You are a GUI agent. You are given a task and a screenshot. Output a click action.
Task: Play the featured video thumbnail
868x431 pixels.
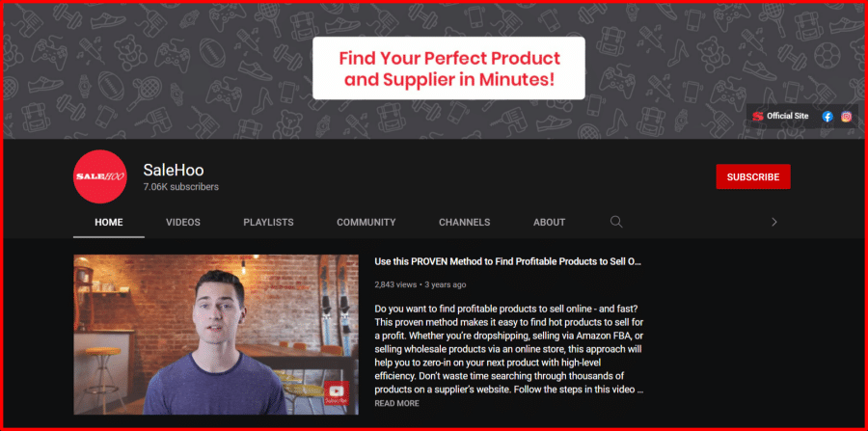click(x=216, y=335)
